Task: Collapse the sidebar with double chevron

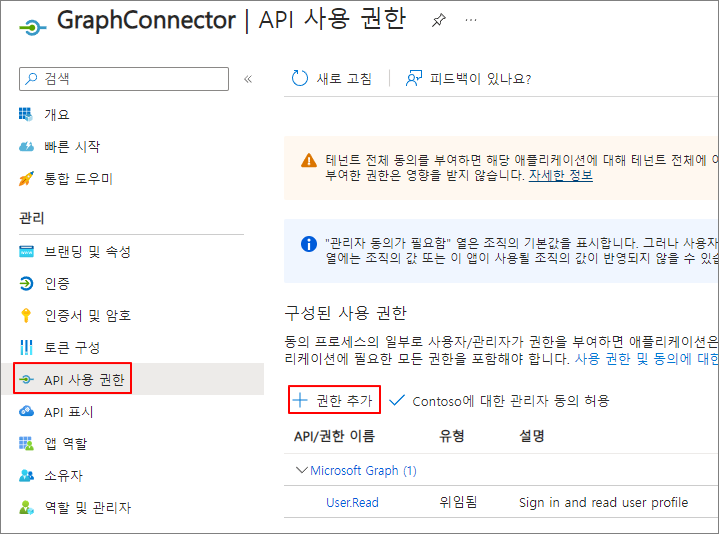Action: pos(248,79)
